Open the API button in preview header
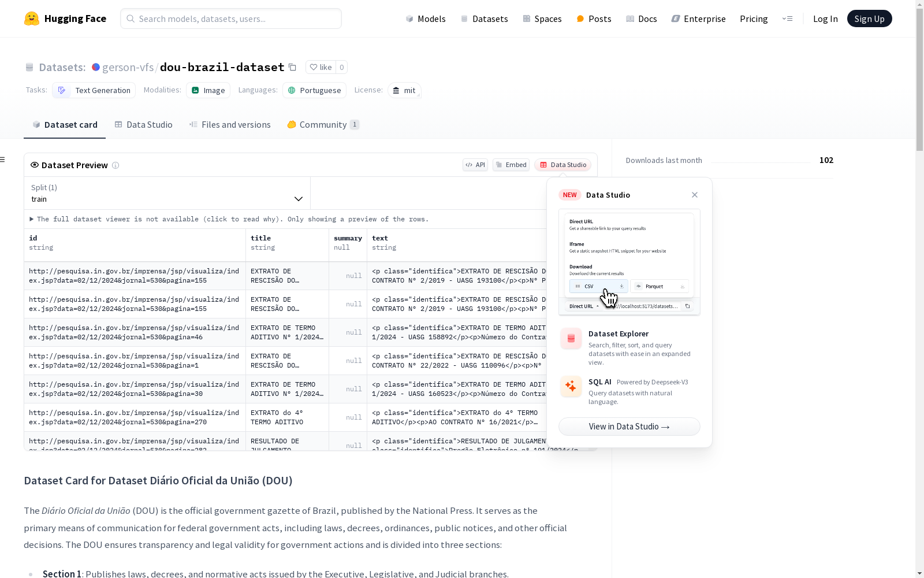Screen dimensions: 924x578 475,165
